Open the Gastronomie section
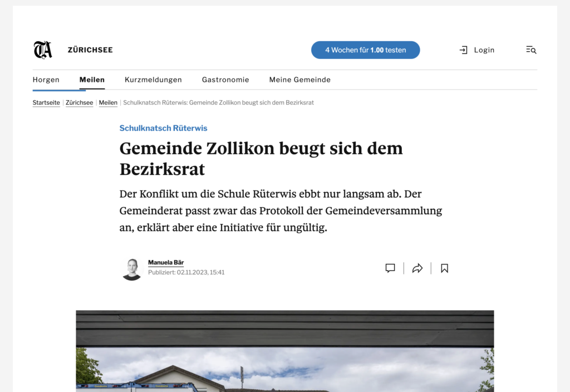The height and width of the screenshot is (392, 570). tap(225, 80)
